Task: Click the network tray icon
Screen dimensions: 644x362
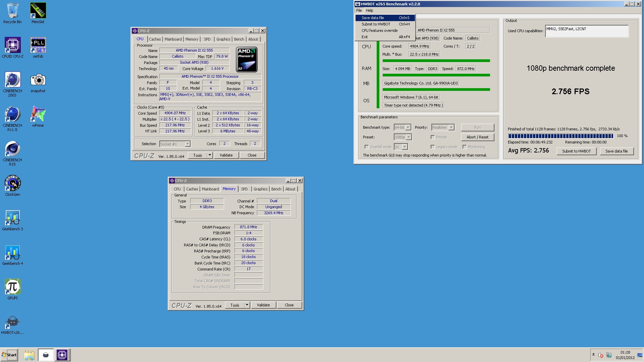Action: [609, 355]
